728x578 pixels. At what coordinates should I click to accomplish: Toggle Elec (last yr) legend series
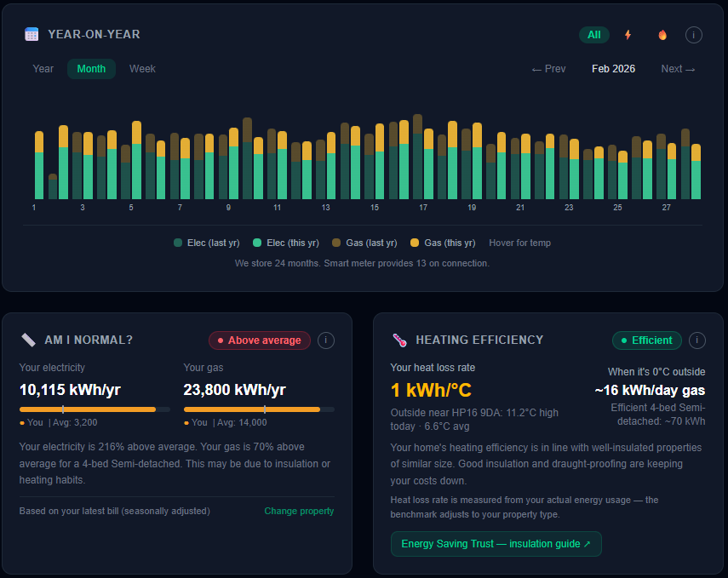click(x=207, y=243)
